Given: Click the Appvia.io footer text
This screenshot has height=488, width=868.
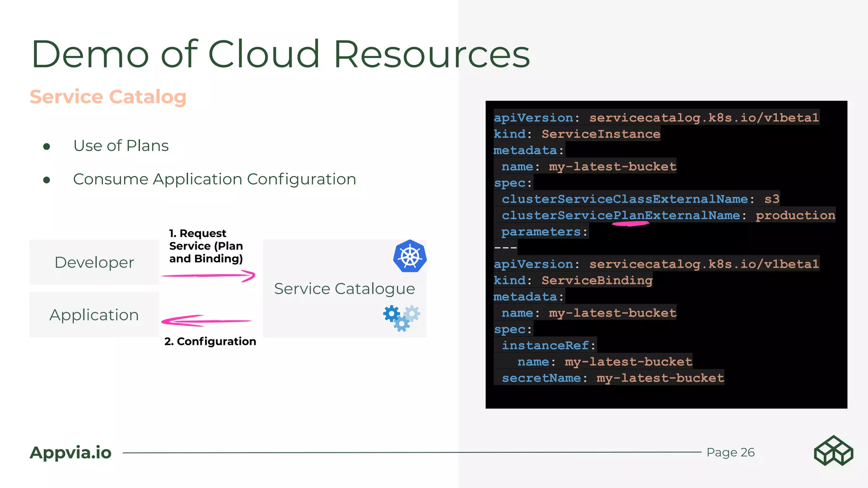Looking at the screenshot, I should (70, 452).
